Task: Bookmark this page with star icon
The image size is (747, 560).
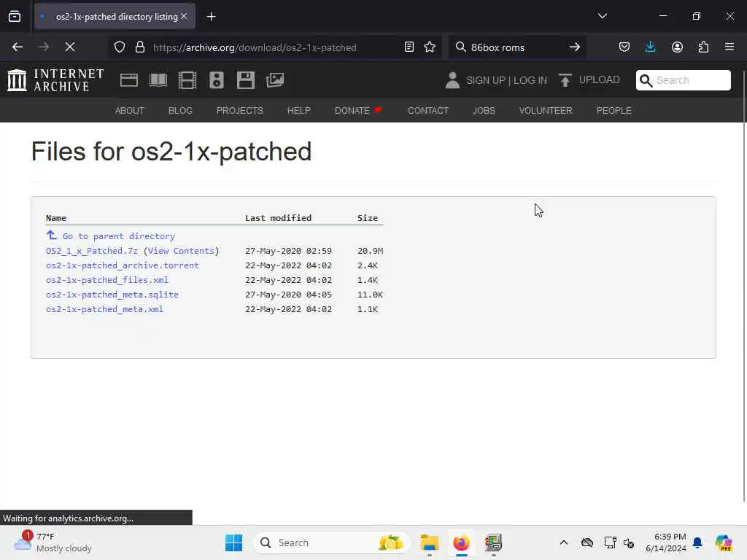Action: 430,47
